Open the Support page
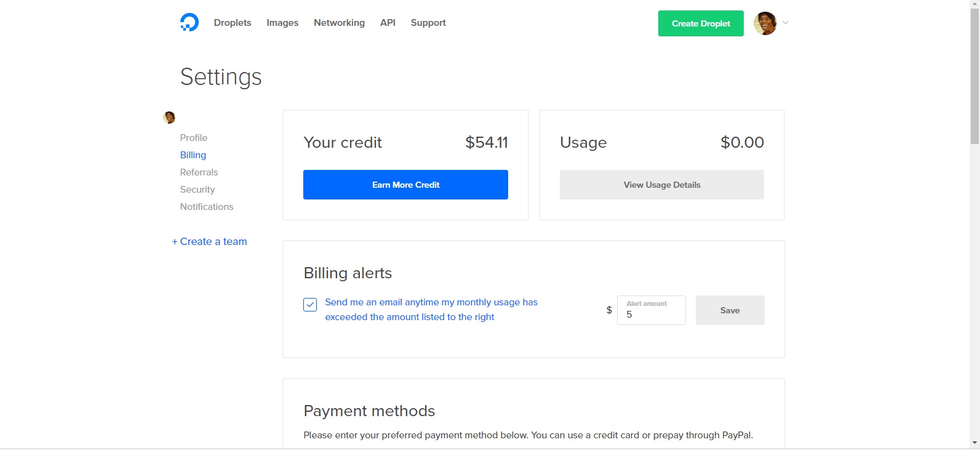The width and height of the screenshot is (980, 450). pyautogui.click(x=428, y=23)
